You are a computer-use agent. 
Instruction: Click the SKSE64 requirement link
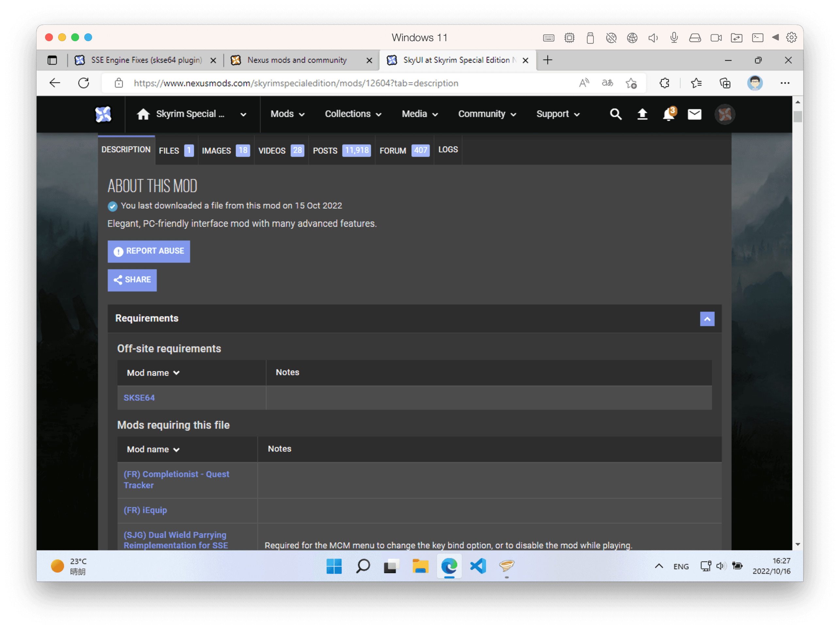(x=139, y=397)
